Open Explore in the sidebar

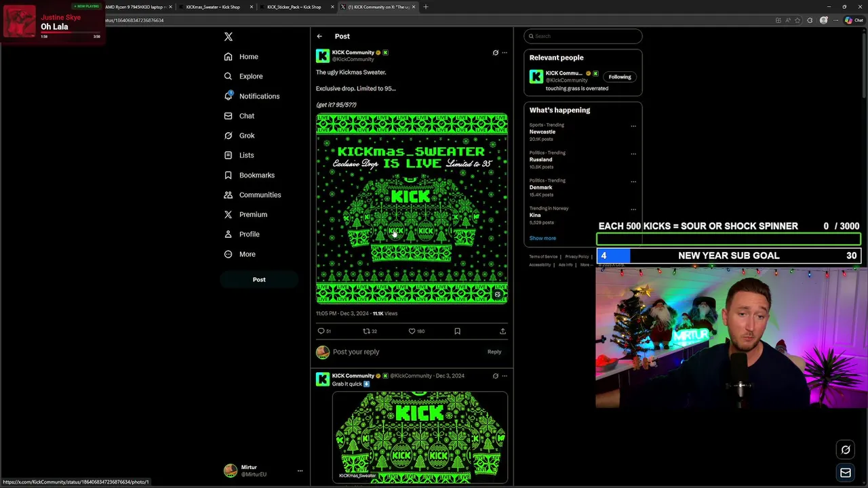click(243, 77)
